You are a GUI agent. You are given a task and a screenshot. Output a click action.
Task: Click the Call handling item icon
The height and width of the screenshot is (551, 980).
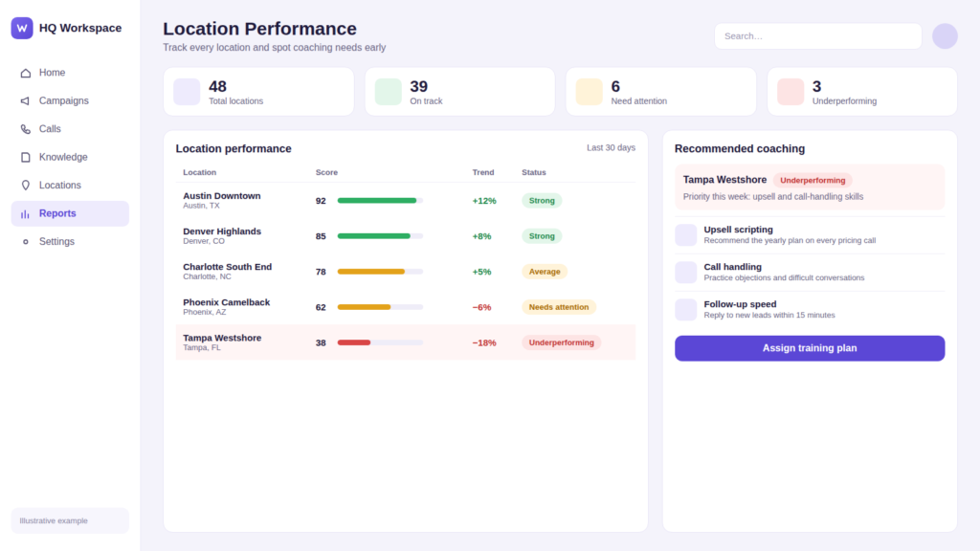[x=685, y=273]
